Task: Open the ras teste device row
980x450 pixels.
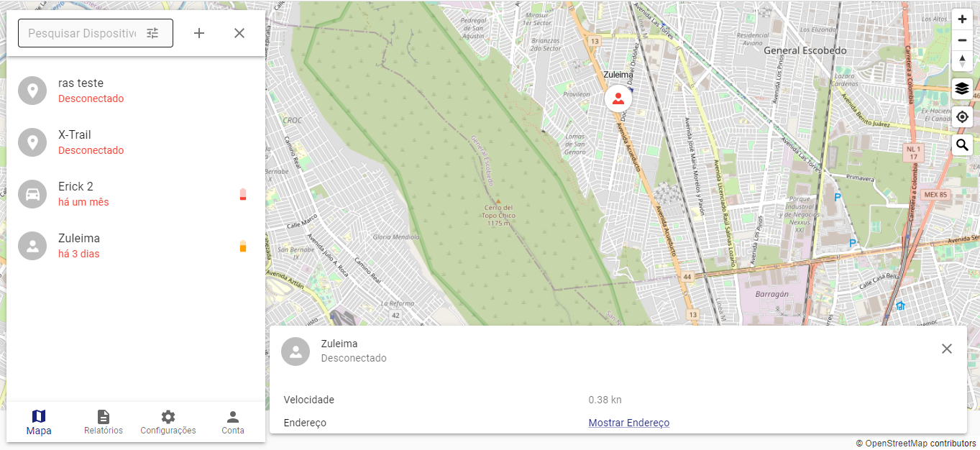Action: pyautogui.click(x=136, y=91)
